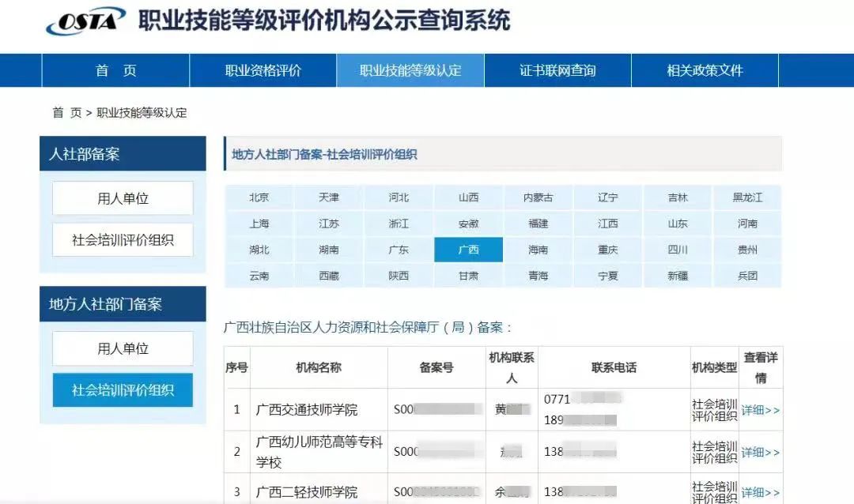Screen dimensions: 854x504
Task: Select 四川 province cell
Action: click(x=678, y=250)
